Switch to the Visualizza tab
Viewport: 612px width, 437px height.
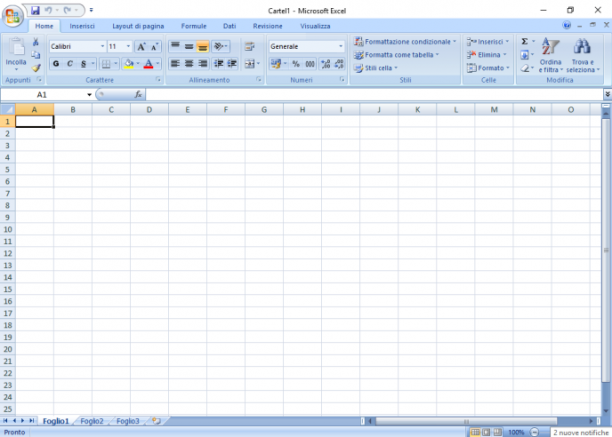tap(315, 26)
